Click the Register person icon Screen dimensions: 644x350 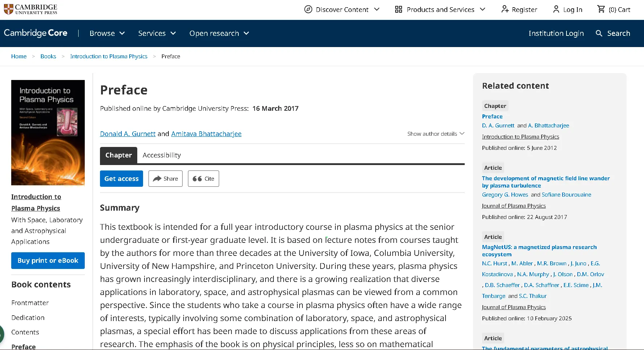pos(505,9)
